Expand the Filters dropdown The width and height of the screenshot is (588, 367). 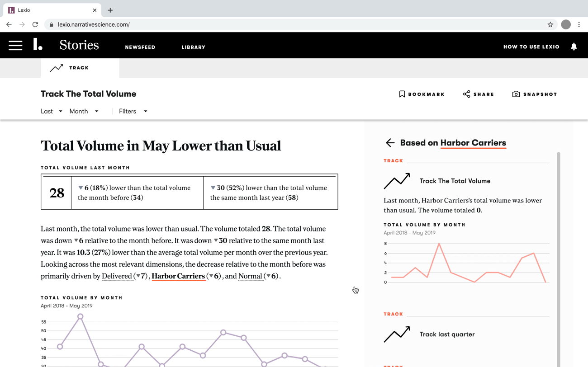(x=133, y=111)
